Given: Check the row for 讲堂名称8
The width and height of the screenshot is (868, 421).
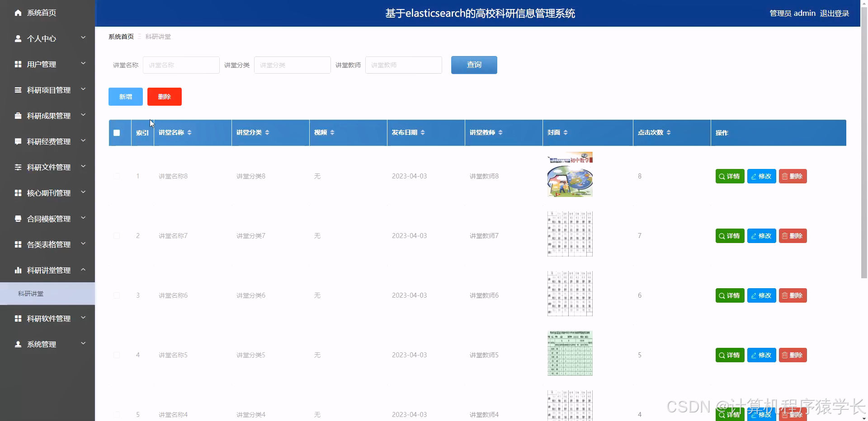Looking at the screenshot, I should pos(117,176).
